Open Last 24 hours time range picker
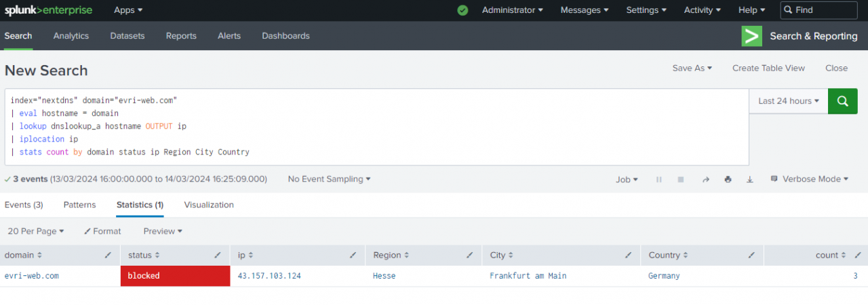 [x=788, y=101]
